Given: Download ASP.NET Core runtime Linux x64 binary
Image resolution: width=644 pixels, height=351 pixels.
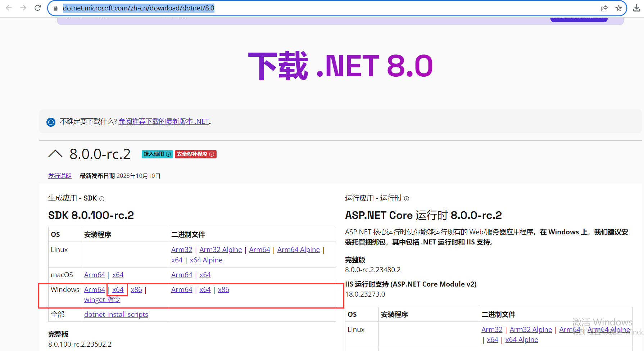Looking at the screenshot, I should (x=493, y=339).
